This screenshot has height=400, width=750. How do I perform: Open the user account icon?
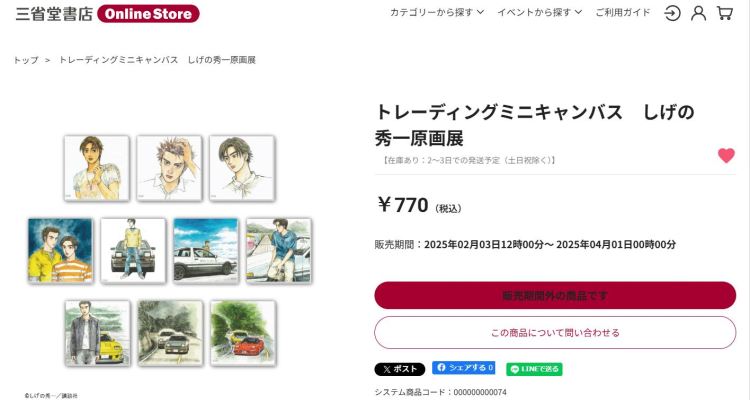tap(698, 13)
